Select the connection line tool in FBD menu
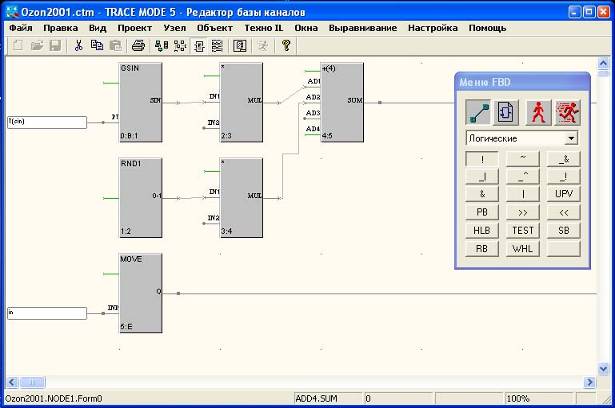 click(478, 113)
